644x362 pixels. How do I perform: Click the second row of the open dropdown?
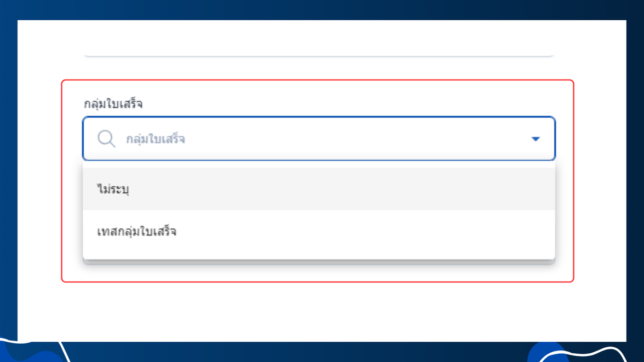[x=318, y=231]
